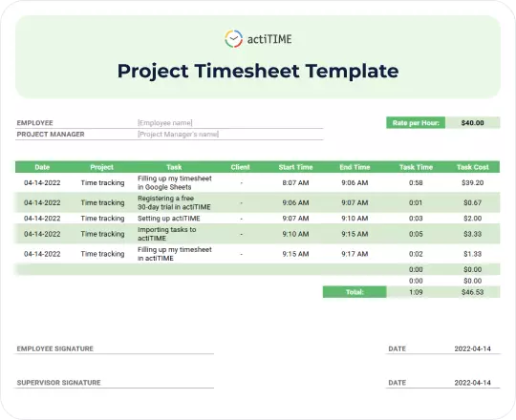Select the $40.00 rate value cell
Image resolution: width=516 pixels, height=420 pixels.
coord(473,123)
